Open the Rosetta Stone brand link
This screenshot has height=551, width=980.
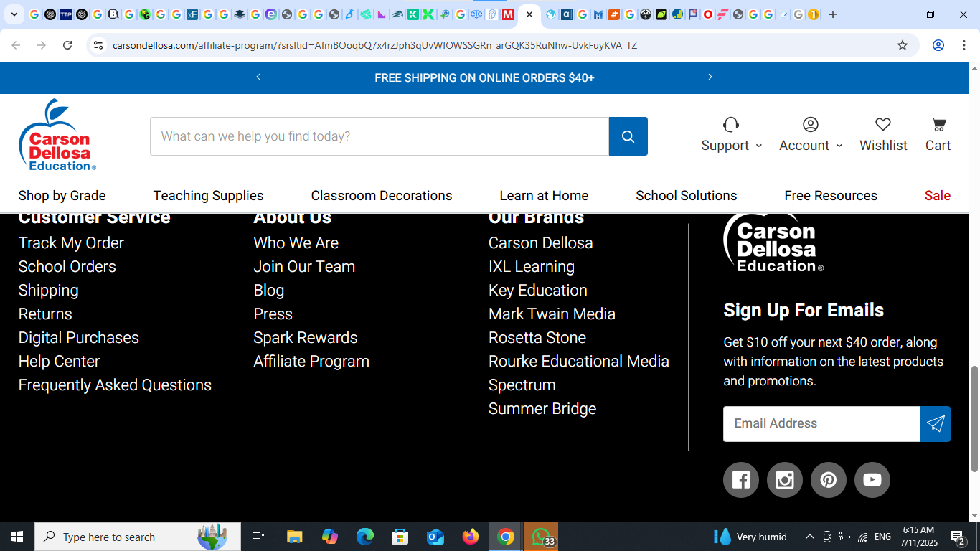pos(537,338)
